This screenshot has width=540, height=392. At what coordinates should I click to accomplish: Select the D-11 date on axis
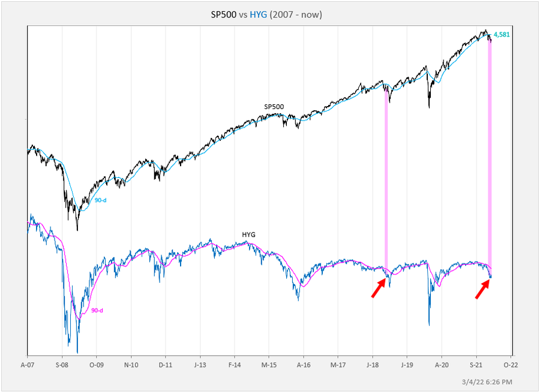pos(166,364)
